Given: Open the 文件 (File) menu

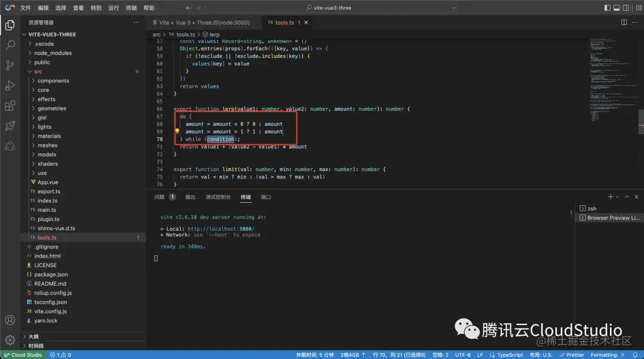Looking at the screenshot, I should (26, 8).
